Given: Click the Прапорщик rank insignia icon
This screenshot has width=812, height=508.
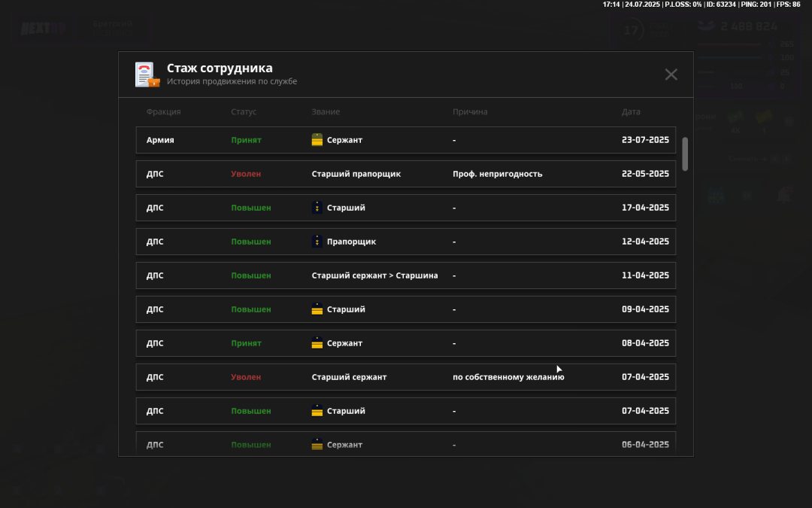Looking at the screenshot, I should pos(317,242).
